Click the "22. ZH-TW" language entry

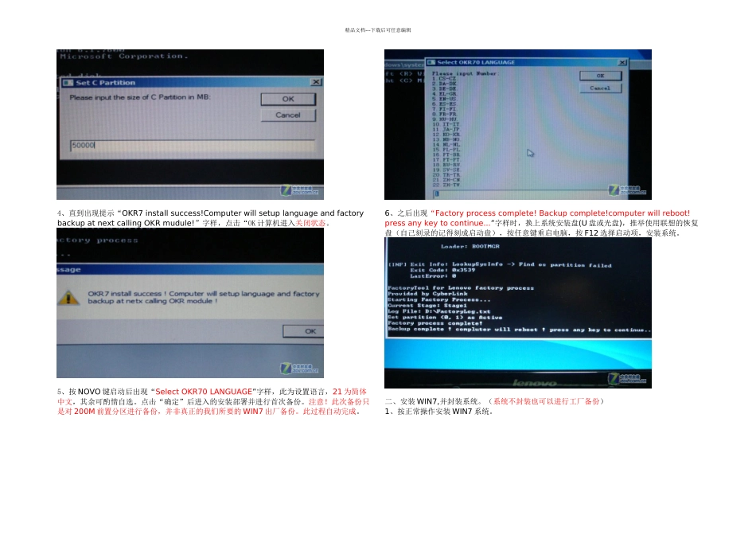coord(446,185)
